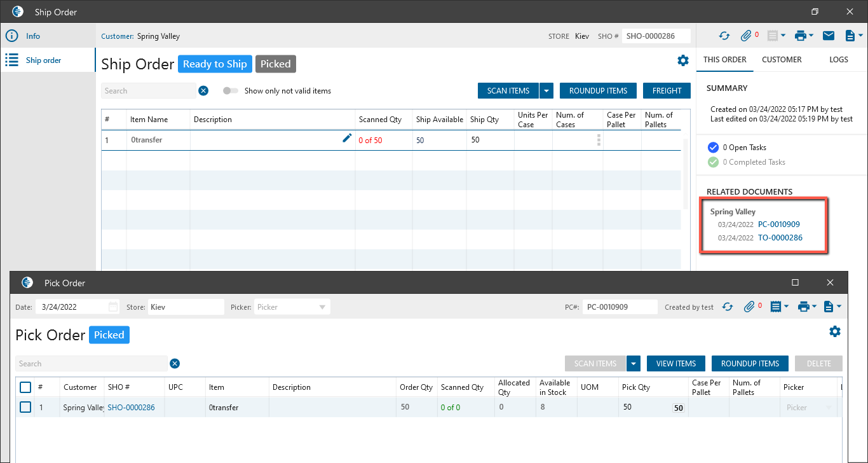Open greyed receipt icon in Ship Order toolbar
This screenshot has width=868, height=463.
click(773, 36)
